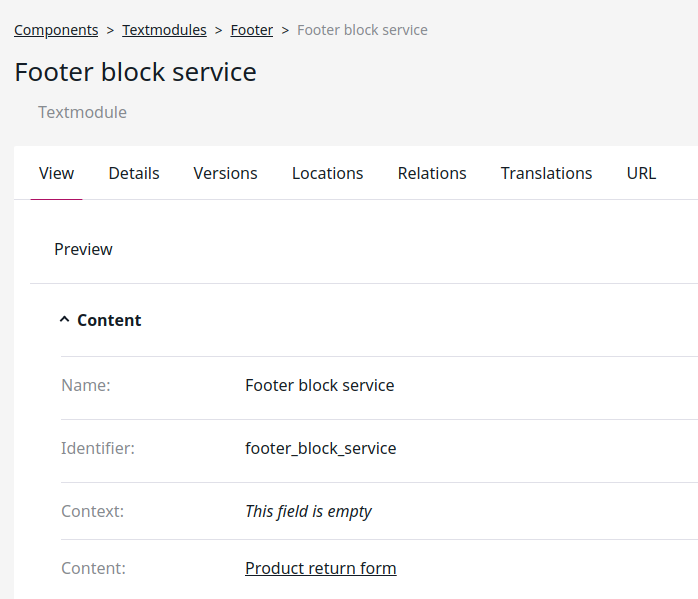Navigate to the Footer breadcrumb link
The image size is (698, 599).
tap(252, 30)
